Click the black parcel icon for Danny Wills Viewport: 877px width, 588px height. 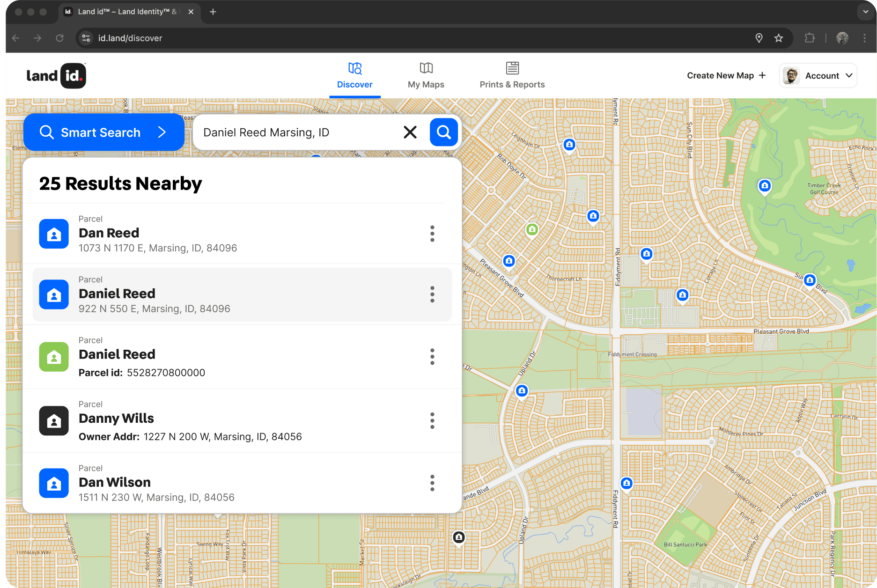(54, 420)
